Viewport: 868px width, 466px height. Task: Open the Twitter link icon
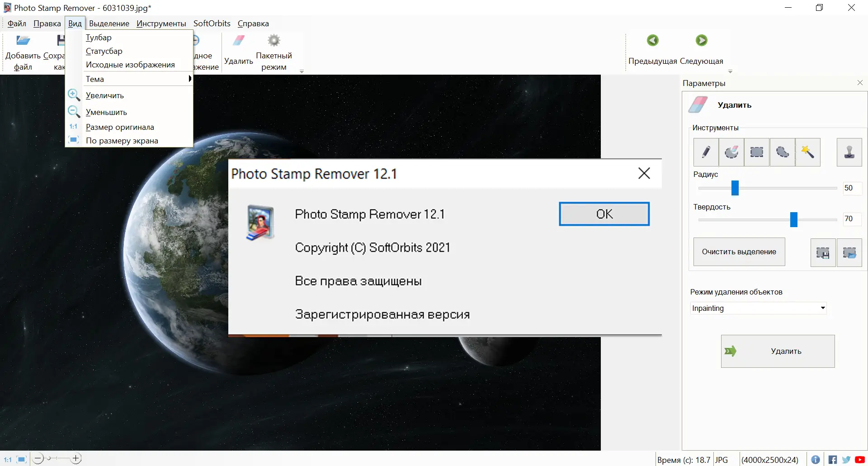pyautogui.click(x=846, y=460)
